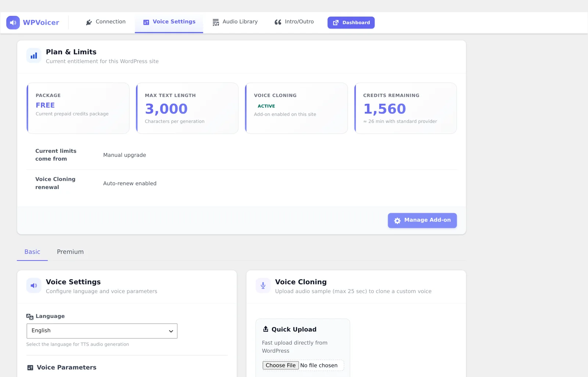This screenshot has width=588, height=377.
Task: Click the Plan & Limits bar chart icon
Action: 34,56
